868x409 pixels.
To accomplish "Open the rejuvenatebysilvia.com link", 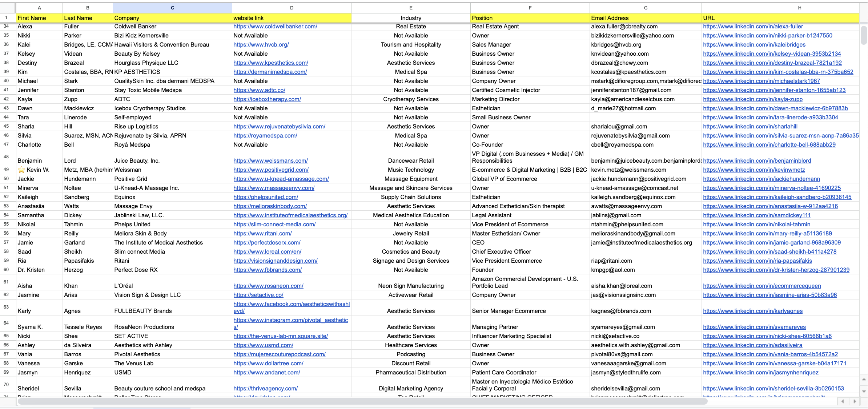I will (x=279, y=126).
